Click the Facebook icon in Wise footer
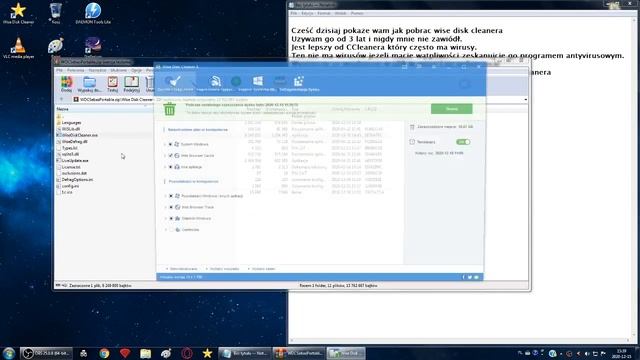This screenshot has width=640, height=360. coord(463,277)
